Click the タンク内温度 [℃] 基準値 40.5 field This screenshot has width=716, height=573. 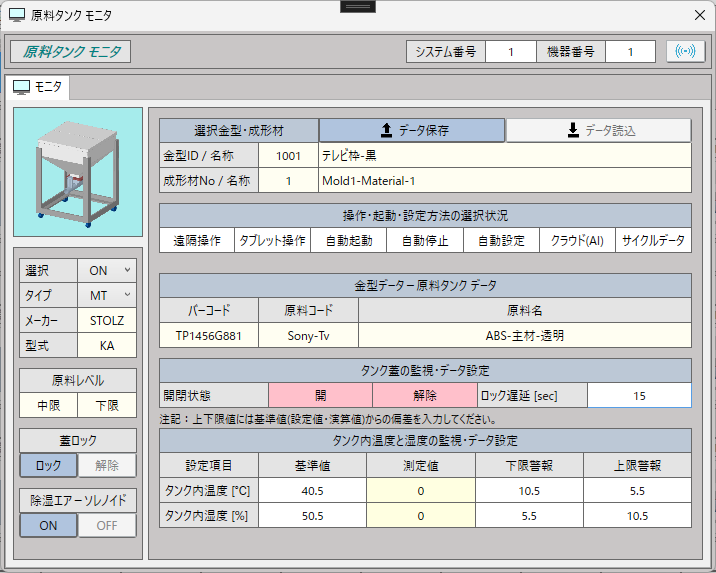click(312, 491)
